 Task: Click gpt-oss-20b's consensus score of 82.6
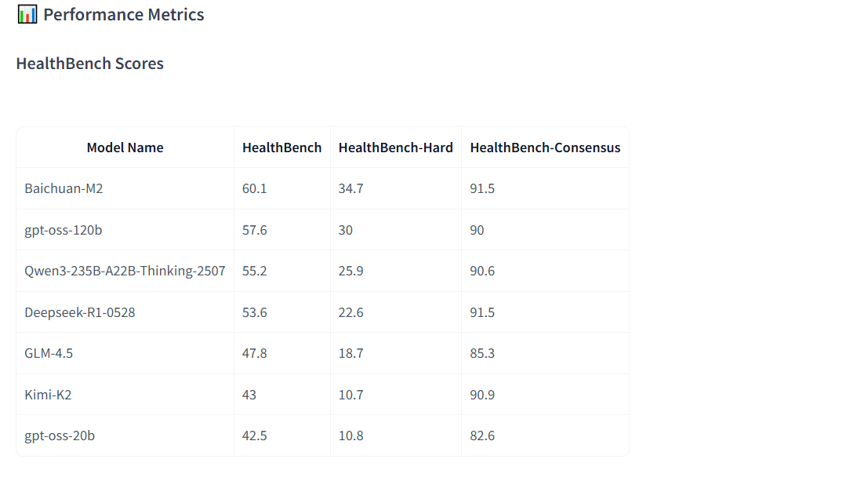482,435
